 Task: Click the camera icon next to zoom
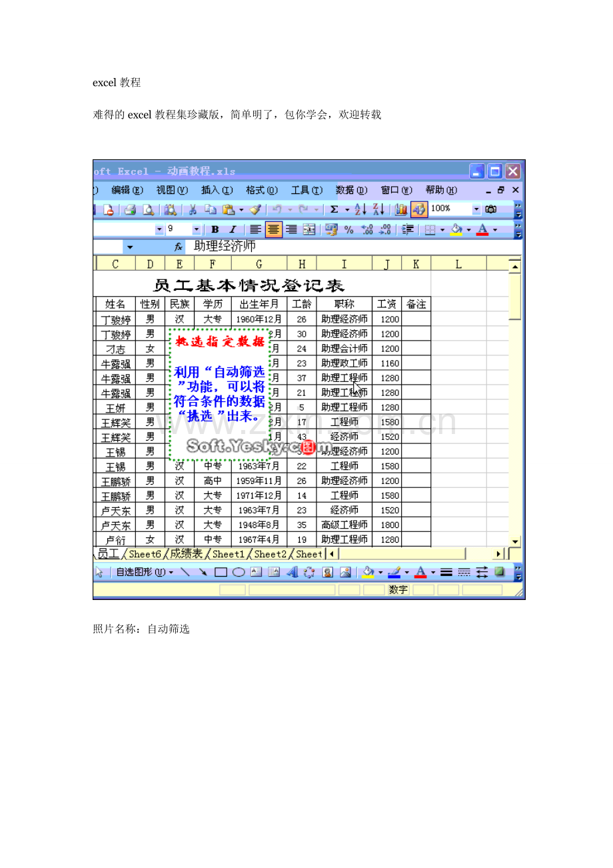[x=492, y=209]
